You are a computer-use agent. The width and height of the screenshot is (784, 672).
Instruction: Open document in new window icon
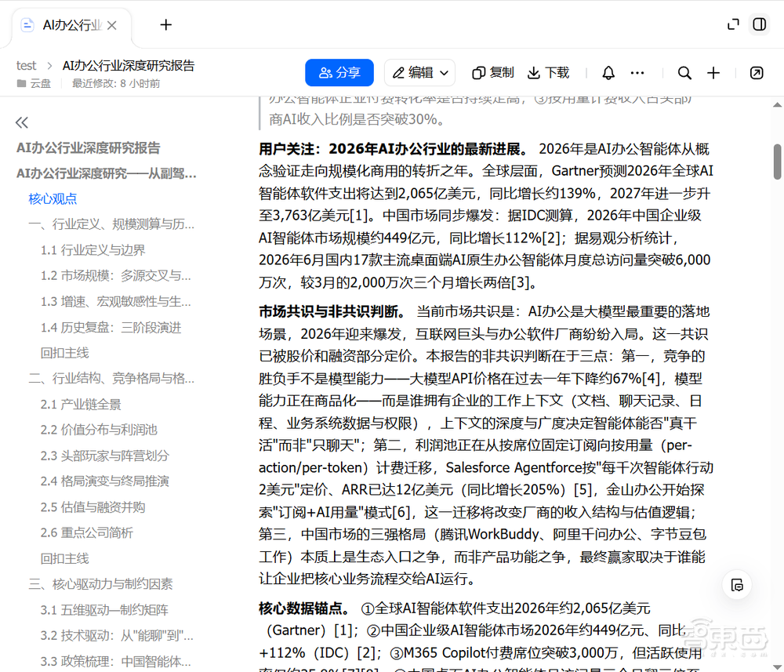tap(757, 73)
